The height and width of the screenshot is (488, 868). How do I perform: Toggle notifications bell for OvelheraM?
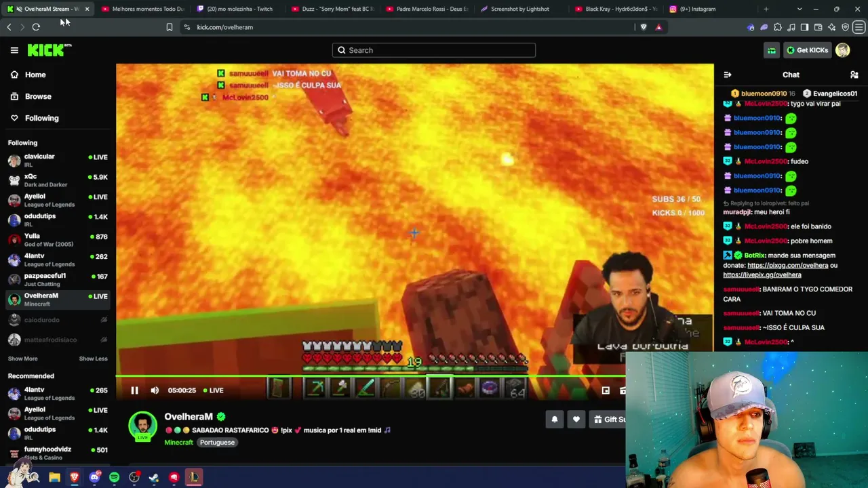click(555, 420)
